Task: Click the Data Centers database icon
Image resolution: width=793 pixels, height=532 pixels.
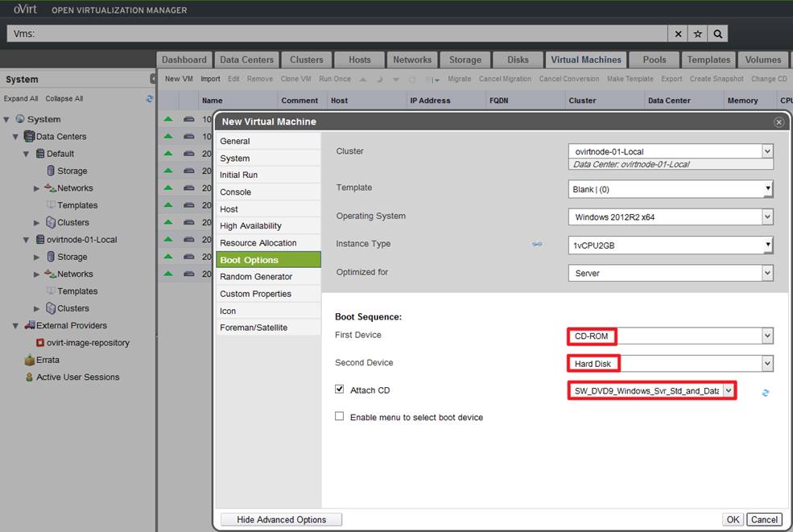Action: [29, 136]
